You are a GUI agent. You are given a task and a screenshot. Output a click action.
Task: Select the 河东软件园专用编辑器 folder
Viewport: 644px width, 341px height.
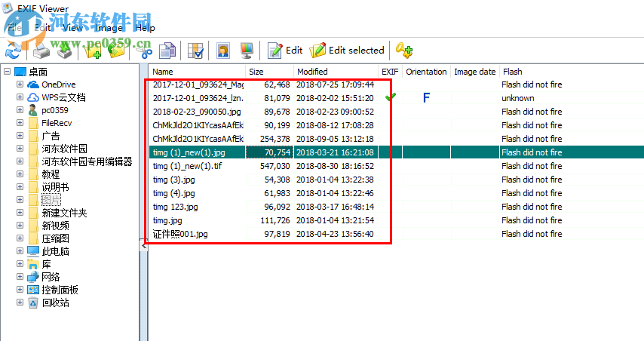87,161
